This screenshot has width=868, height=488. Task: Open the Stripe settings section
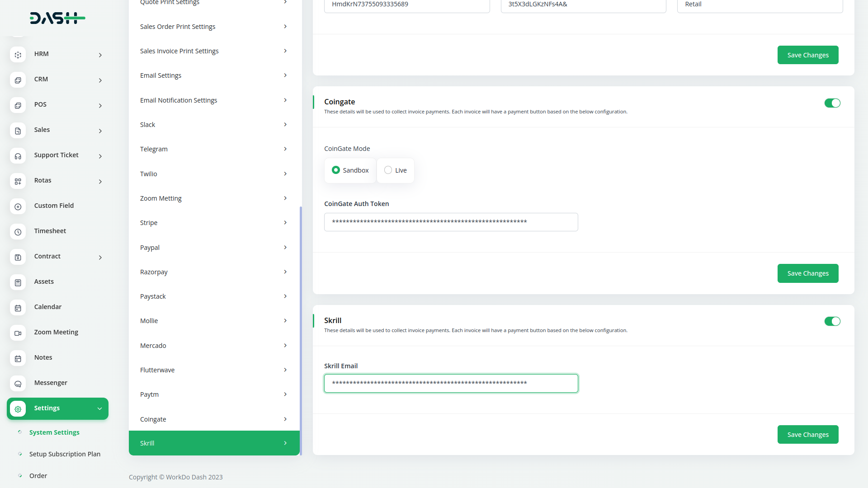point(213,223)
